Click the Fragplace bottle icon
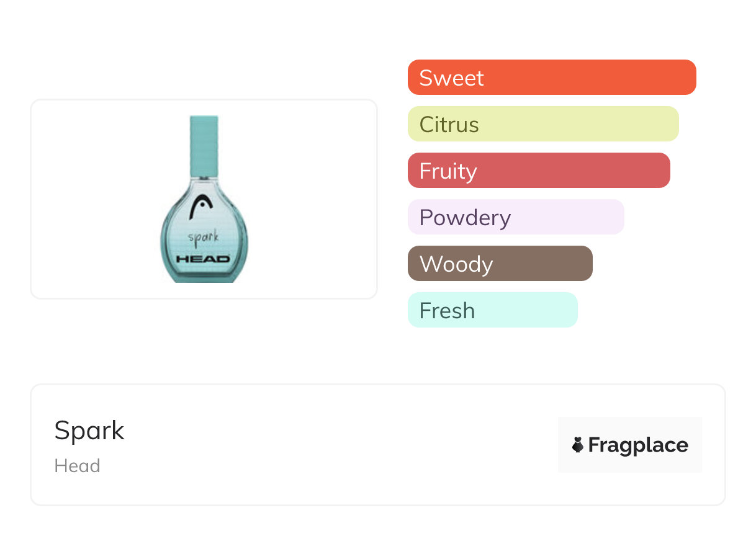The width and height of the screenshot is (756, 536). 578,445
